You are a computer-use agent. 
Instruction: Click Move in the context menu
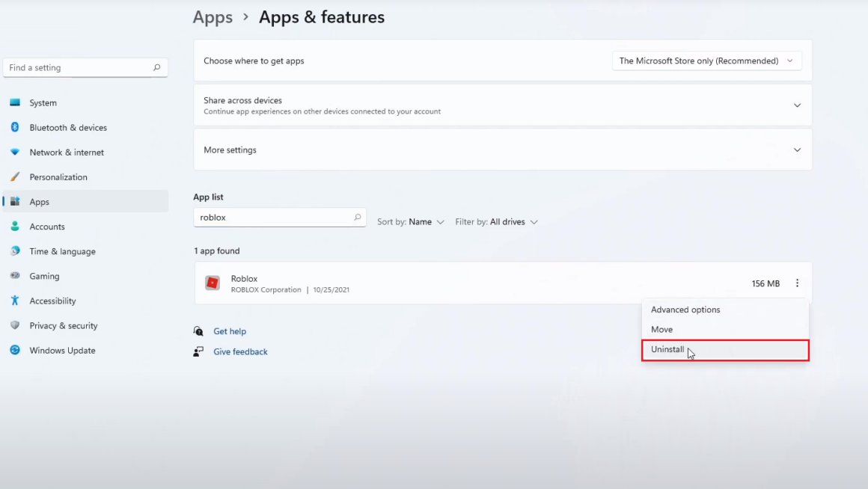click(661, 330)
